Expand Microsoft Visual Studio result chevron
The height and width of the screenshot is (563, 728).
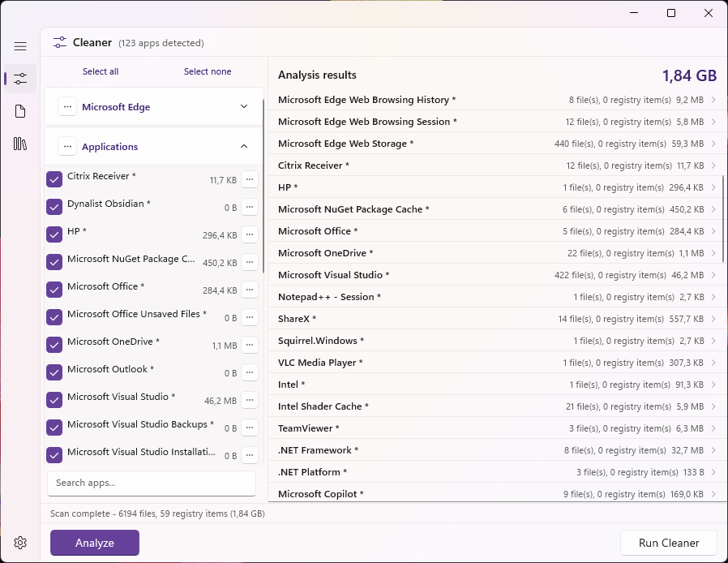(x=713, y=275)
